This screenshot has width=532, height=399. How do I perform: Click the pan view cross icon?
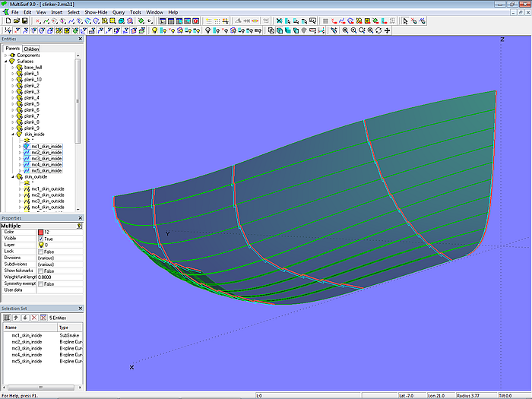tap(388, 30)
